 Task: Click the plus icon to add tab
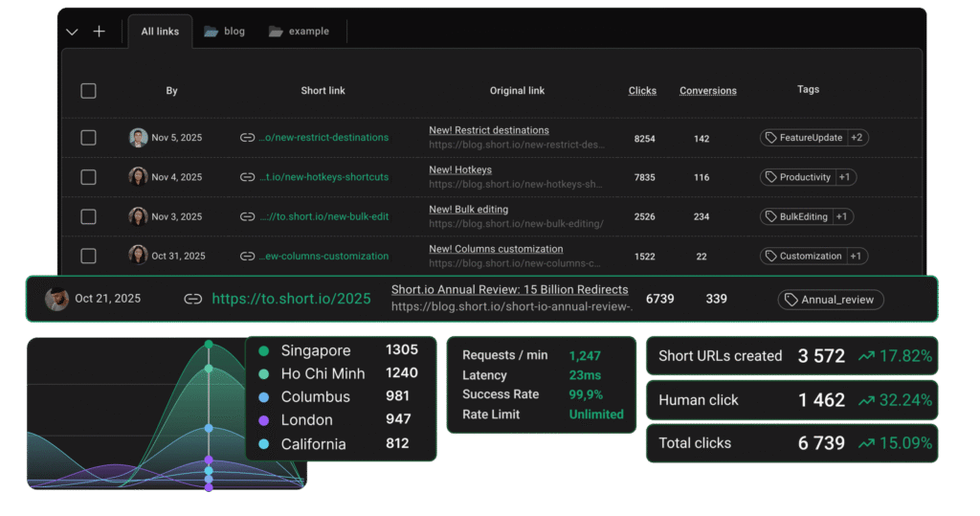pyautogui.click(x=99, y=32)
